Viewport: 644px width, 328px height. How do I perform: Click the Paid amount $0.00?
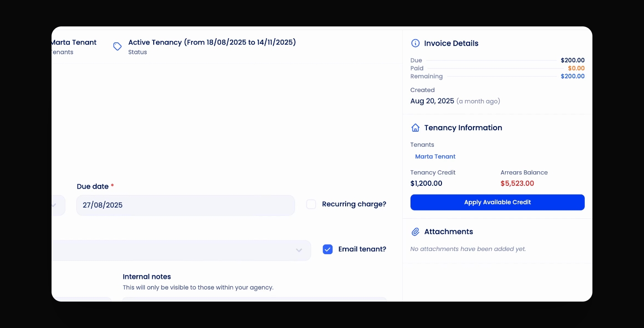(x=576, y=68)
